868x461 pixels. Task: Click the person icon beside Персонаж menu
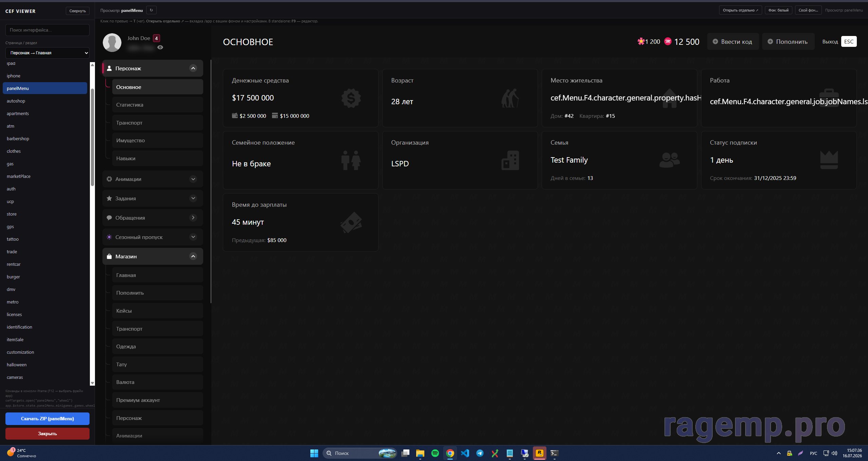click(109, 68)
